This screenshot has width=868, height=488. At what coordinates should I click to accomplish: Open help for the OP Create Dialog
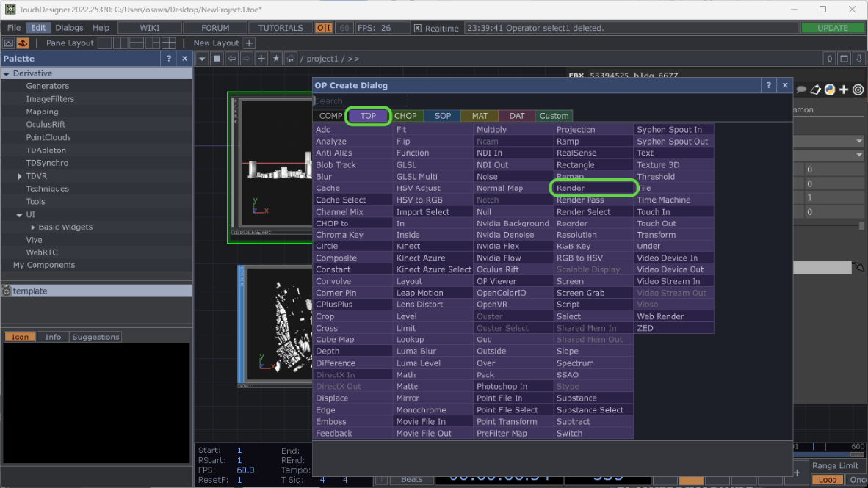pos(768,85)
